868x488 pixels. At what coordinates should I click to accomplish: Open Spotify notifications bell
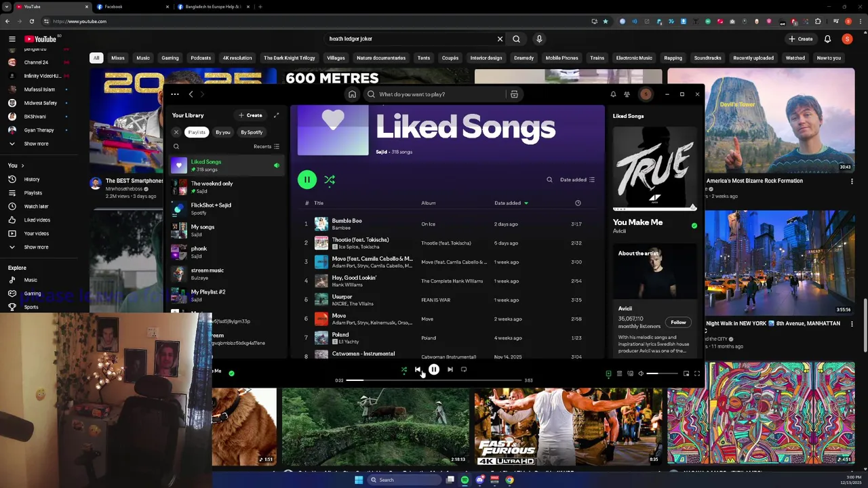pos(613,94)
